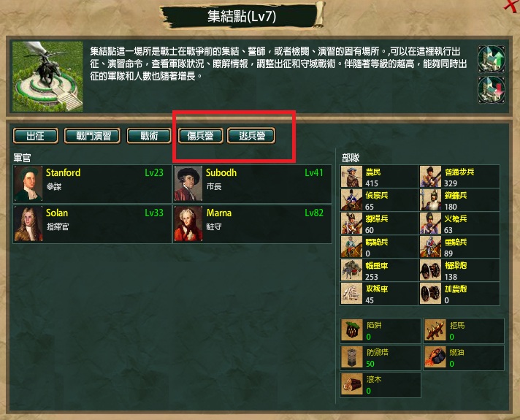Screen dimensions: 520x420
Task: Close the 集結點 window with red X
Action: click(513, 5)
